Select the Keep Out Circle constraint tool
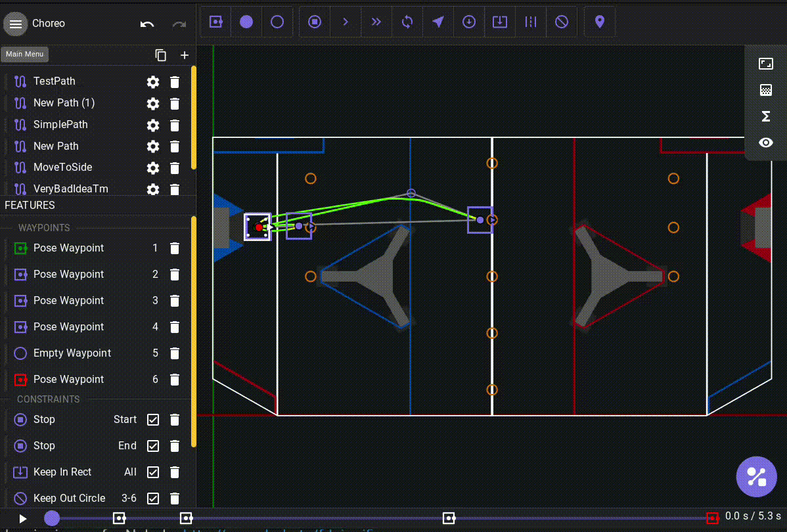 [562, 22]
